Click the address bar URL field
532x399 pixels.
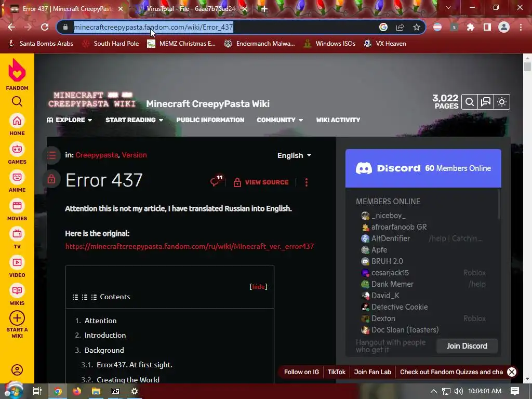[x=217, y=27]
